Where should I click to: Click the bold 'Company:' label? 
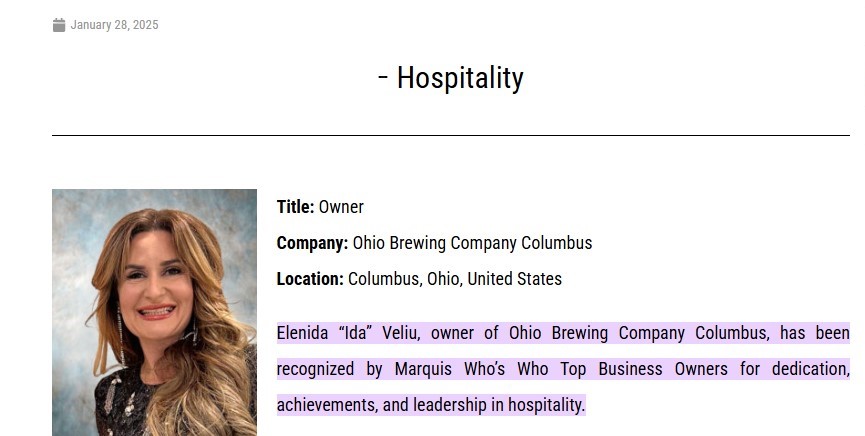click(312, 243)
